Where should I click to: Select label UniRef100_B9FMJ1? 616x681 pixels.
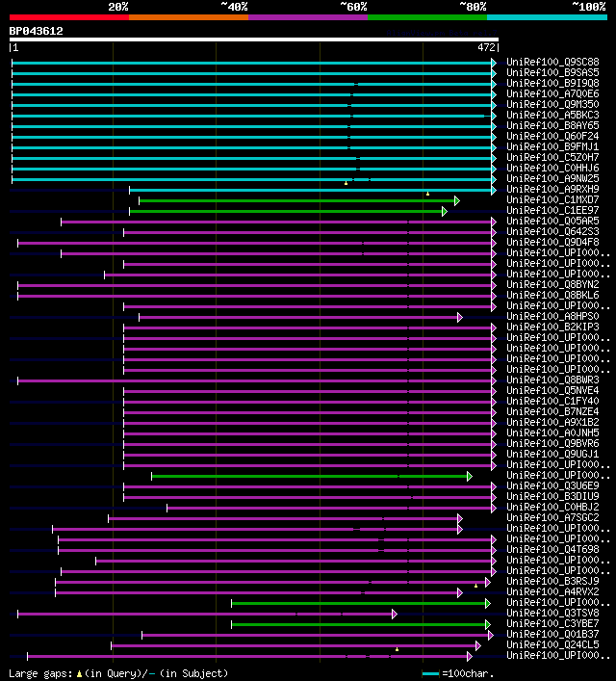pyautogui.click(x=552, y=146)
